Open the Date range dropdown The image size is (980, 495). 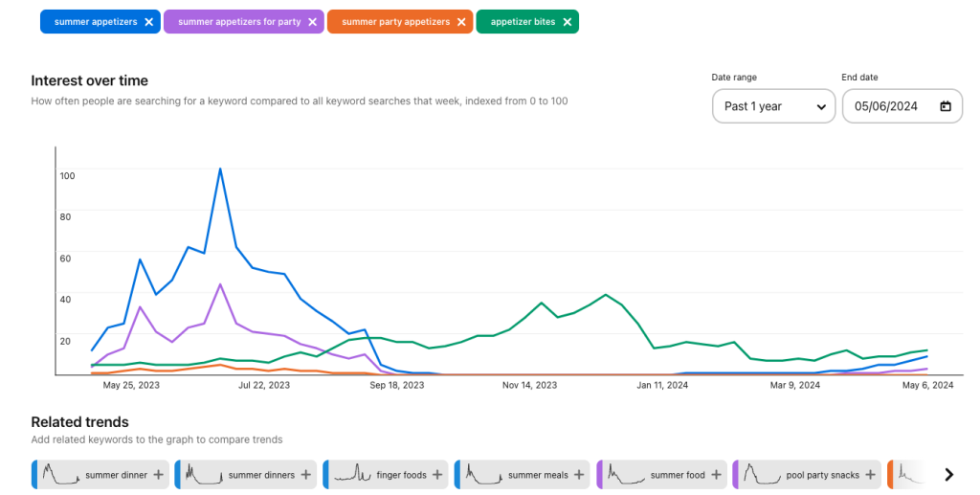point(773,106)
